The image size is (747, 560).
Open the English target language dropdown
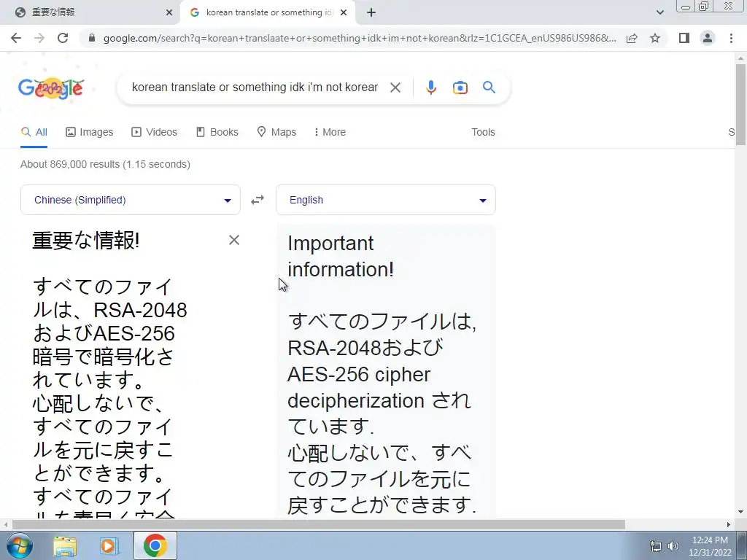point(386,200)
